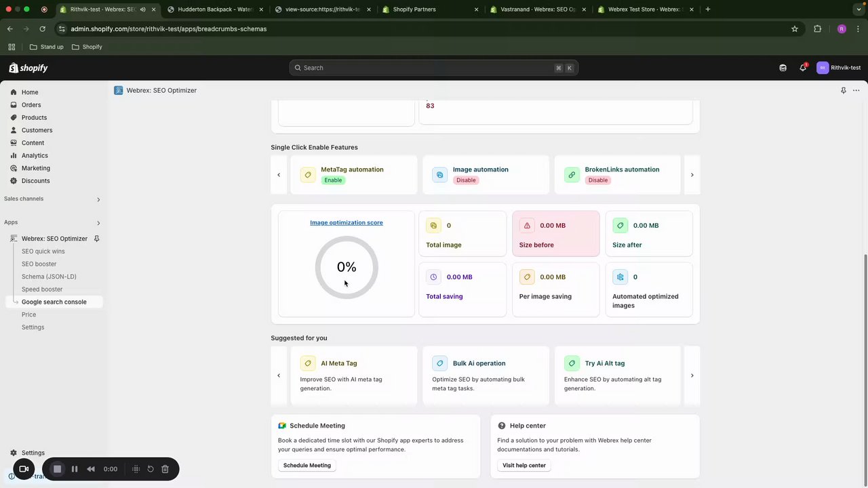Click the Per image saving icon
The width and height of the screenshot is (868, 488).
[527, 277]
